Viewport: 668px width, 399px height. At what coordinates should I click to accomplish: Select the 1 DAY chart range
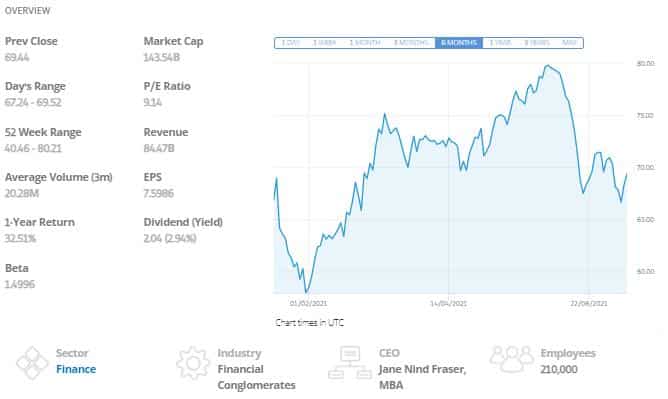pos(291,43)
